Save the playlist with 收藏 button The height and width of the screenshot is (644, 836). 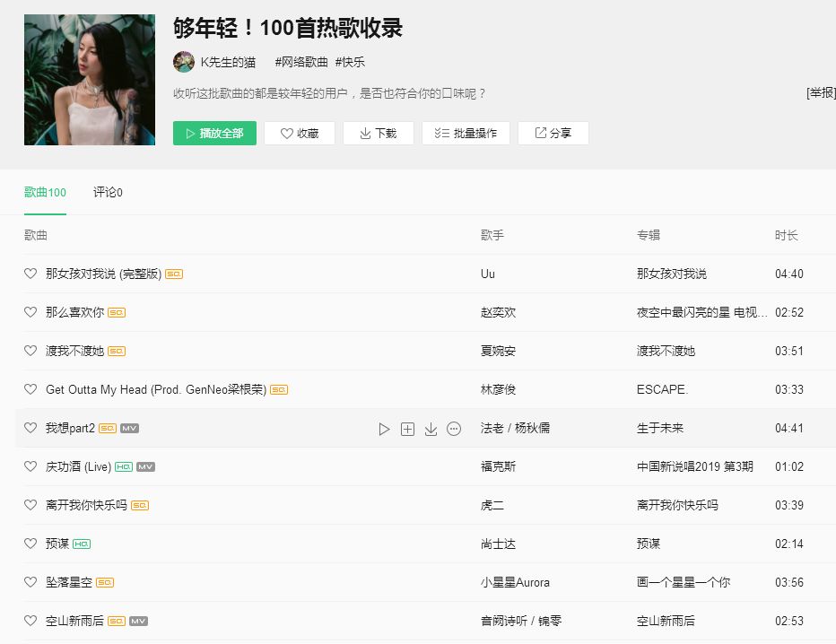pos(300,134)
